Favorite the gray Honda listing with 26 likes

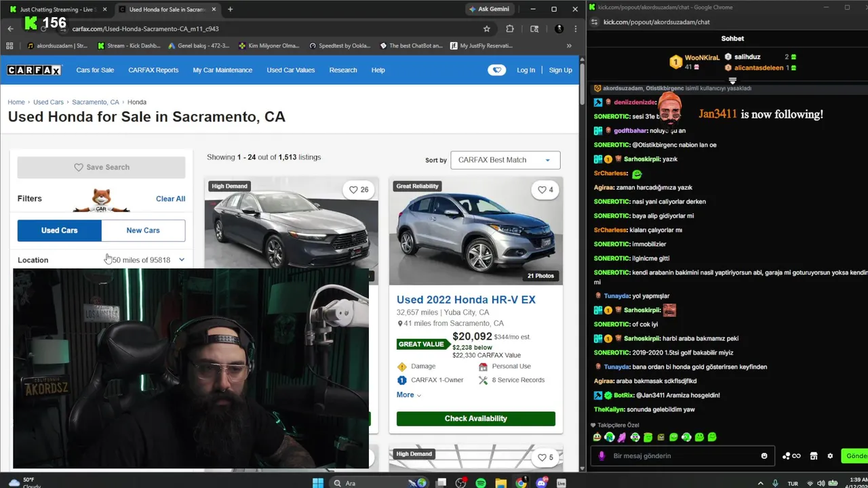click(x=359, y=190)
